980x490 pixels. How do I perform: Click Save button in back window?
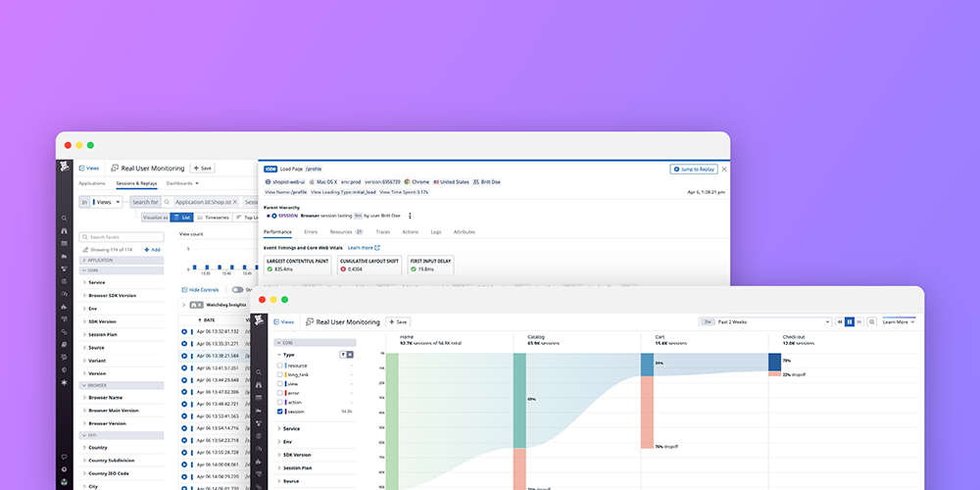pos(203,169)
